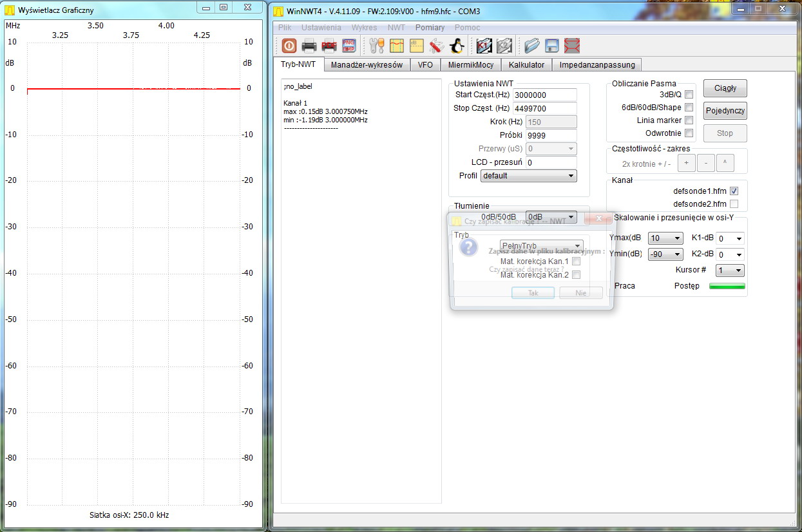
Task: Open the Pomiary menu
Action: point(430,28)
